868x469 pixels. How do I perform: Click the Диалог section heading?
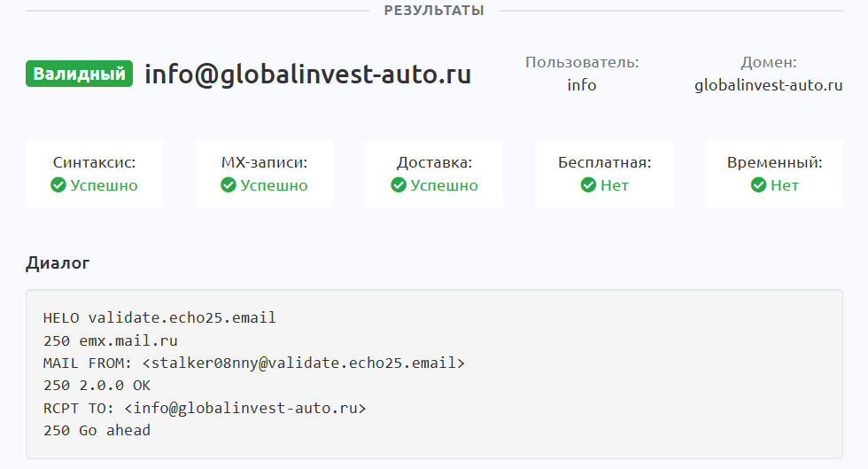click(58, 263)
